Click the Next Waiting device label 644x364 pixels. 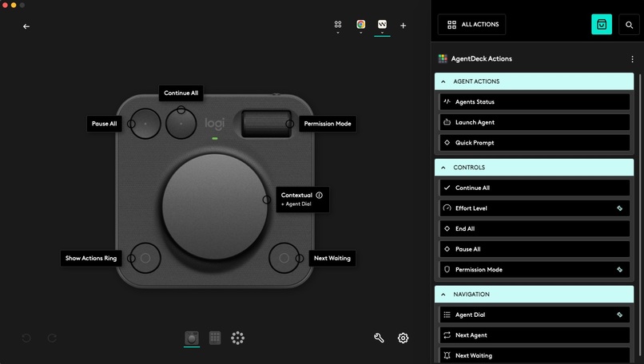click(x=332, y=258)
